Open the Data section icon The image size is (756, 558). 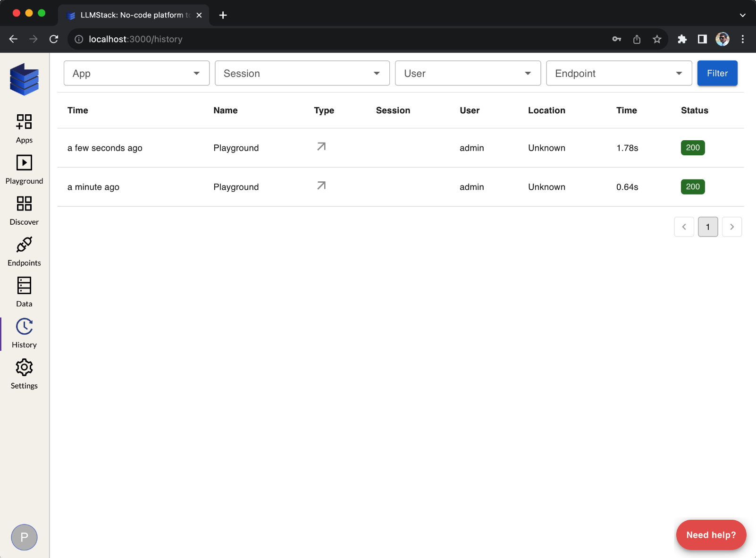click(24, 286)
